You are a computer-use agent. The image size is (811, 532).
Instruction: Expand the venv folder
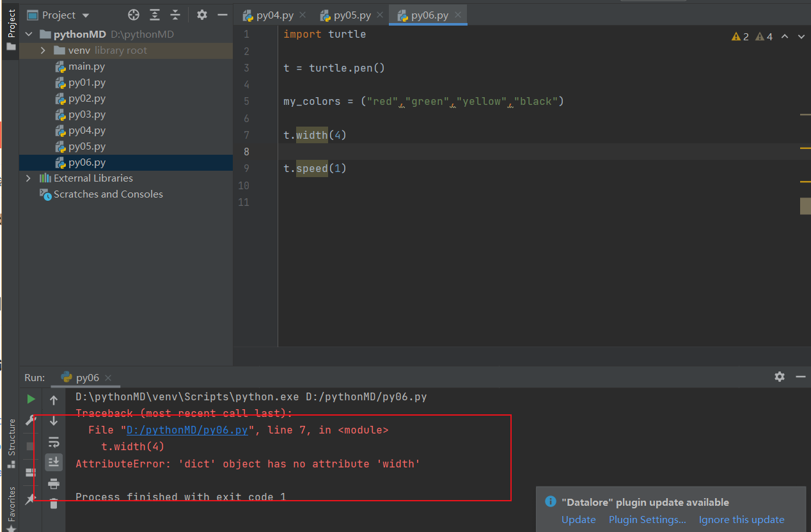pyautogui.click(x=43, y=50)
